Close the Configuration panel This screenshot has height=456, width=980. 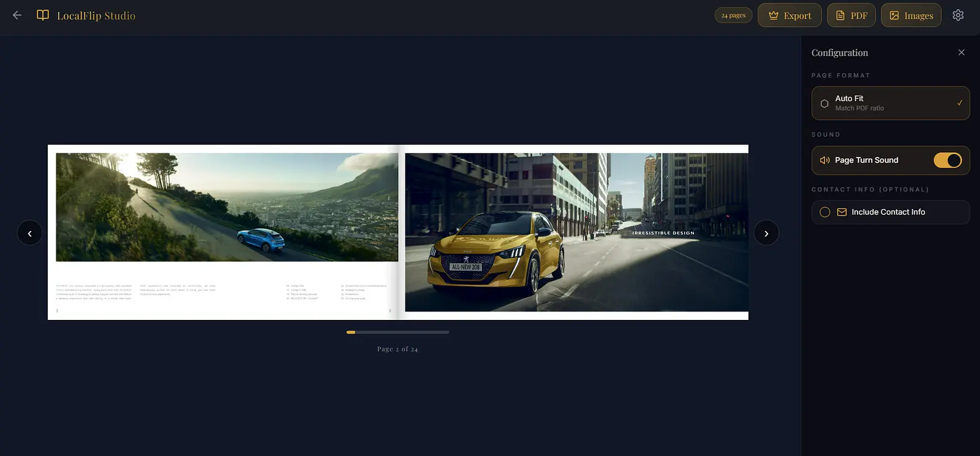coord(962,53)
